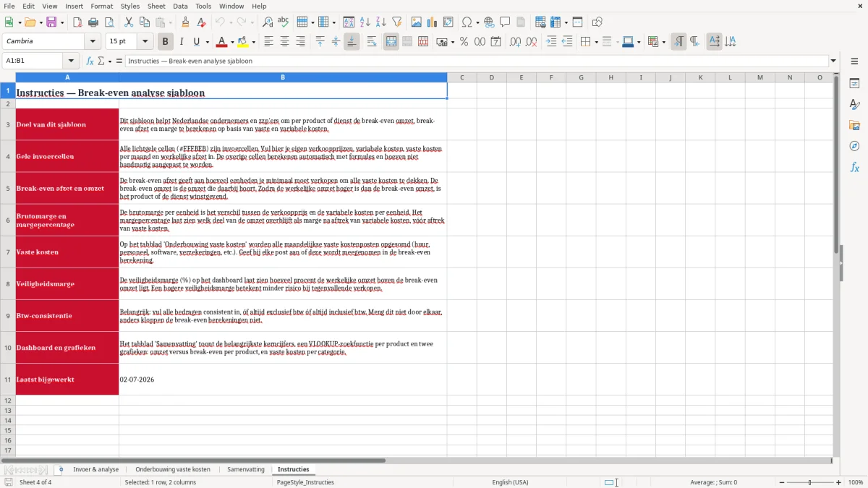
Task: Open the Sheet menu
Action: click(156, 6)
